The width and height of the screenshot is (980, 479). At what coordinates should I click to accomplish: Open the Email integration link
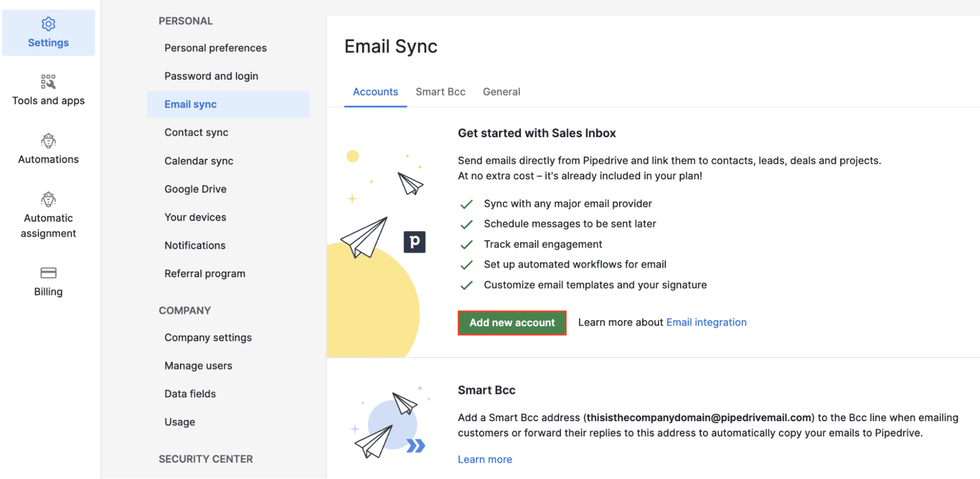tap(706, 322)
